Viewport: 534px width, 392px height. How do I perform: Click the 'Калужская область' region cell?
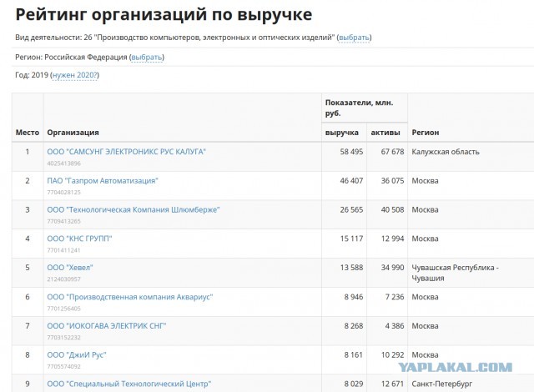[446, 152]
